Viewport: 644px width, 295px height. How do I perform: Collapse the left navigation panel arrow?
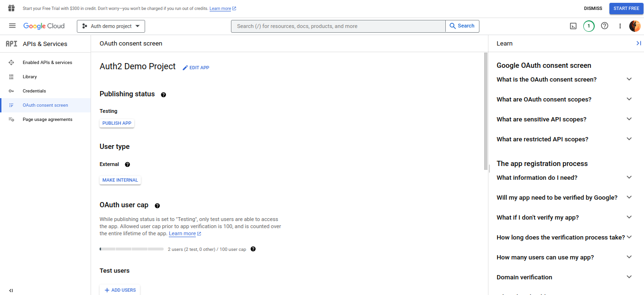[x=11, y=290]
